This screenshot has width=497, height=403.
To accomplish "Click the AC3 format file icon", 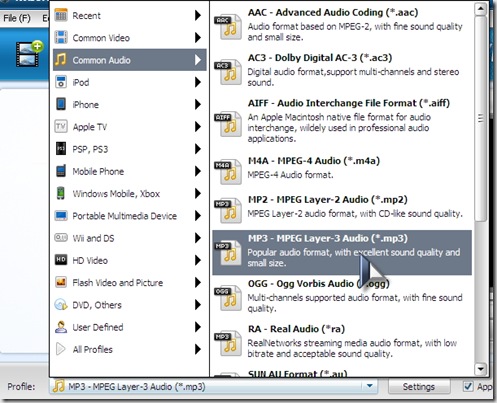I will pos(227,72).
